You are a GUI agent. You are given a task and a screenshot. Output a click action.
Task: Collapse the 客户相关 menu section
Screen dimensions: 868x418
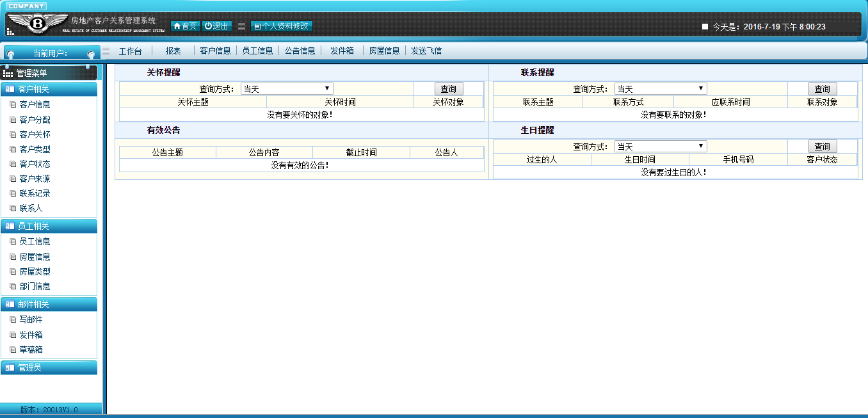49,89
